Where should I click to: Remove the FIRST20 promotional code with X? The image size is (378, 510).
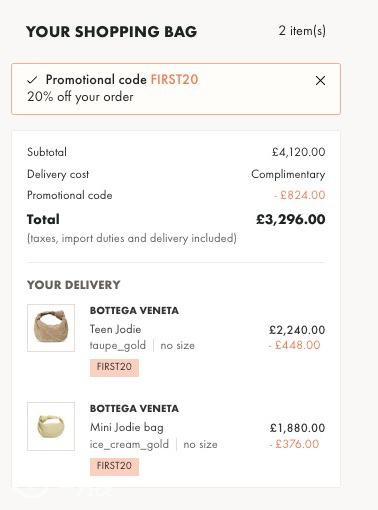320,80
